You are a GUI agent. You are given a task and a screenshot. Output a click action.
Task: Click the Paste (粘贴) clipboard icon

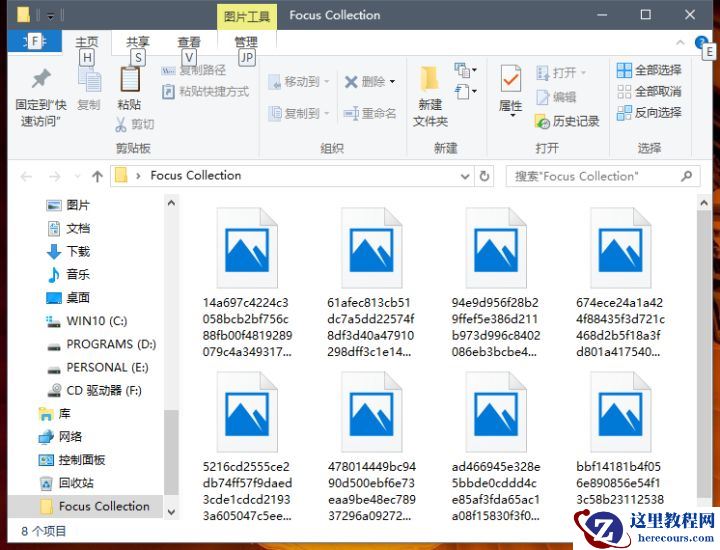130,79
